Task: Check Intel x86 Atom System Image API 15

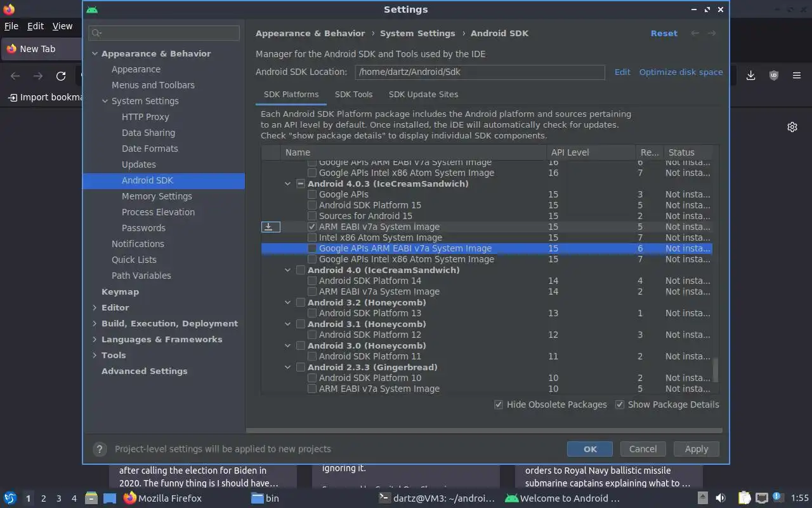Action: tap(312, 237)
